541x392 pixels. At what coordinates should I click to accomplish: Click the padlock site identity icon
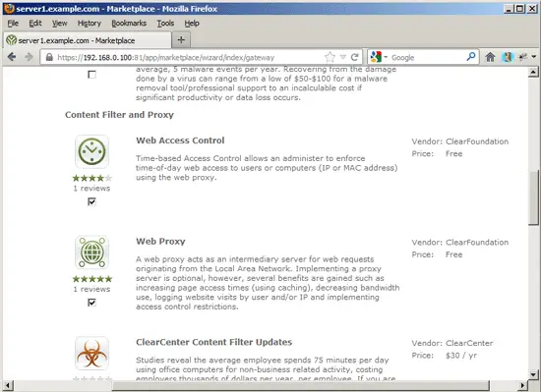click(49, 57)
